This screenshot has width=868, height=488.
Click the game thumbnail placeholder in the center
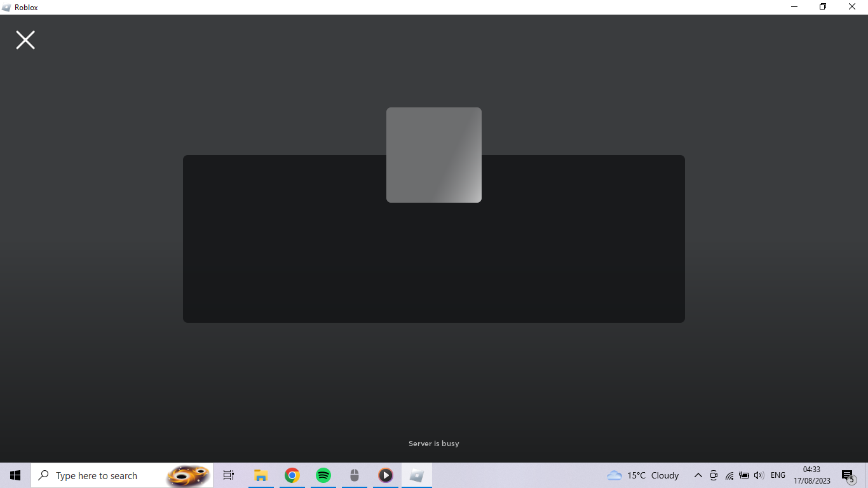434,155
